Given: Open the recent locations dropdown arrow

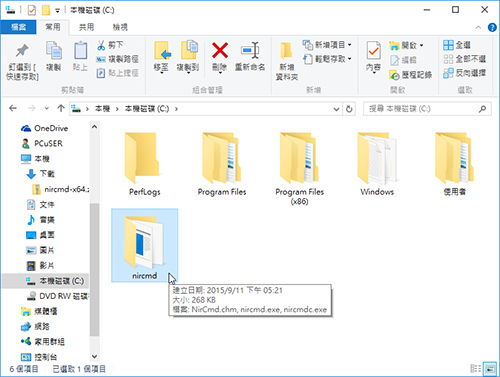Looking at the screenshot, I should [46, 108].
